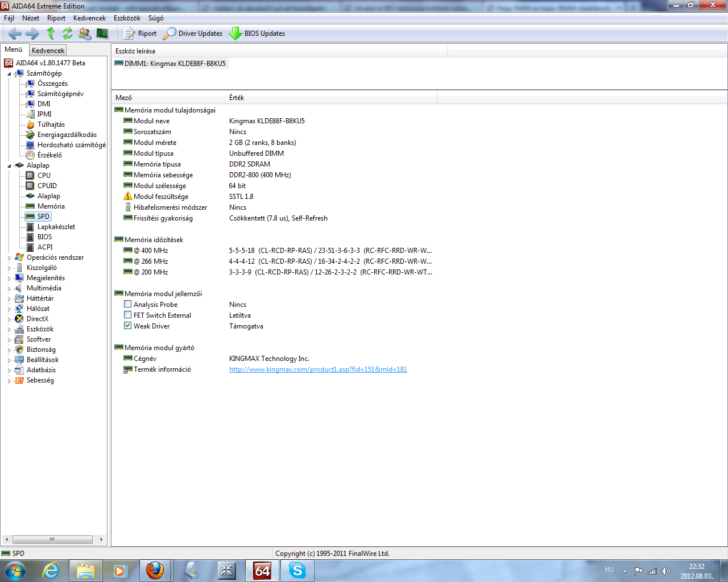
Task: Open the Kingmax product information link
Action: (x=318, y=369)
